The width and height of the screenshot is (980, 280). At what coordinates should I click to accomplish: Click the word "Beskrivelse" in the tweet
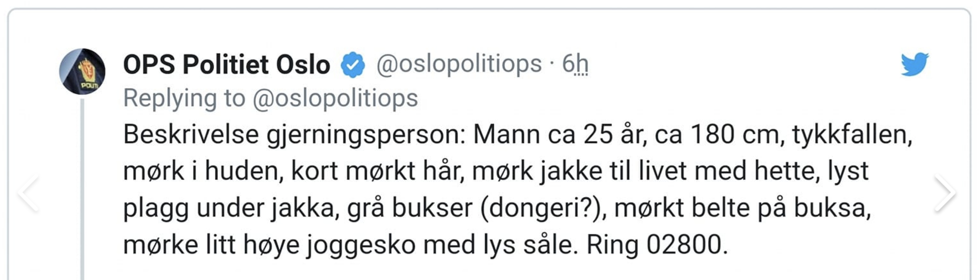pos(191,134)
